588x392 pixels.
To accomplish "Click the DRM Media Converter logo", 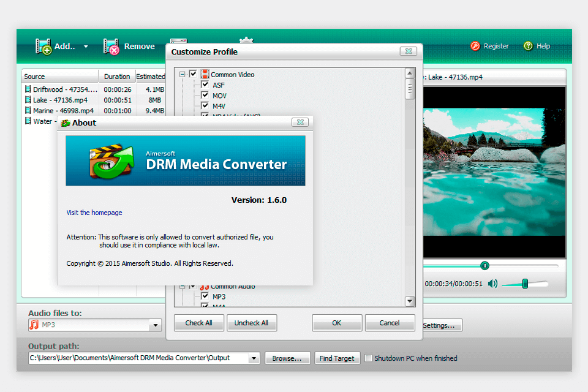I will point(111,161).
